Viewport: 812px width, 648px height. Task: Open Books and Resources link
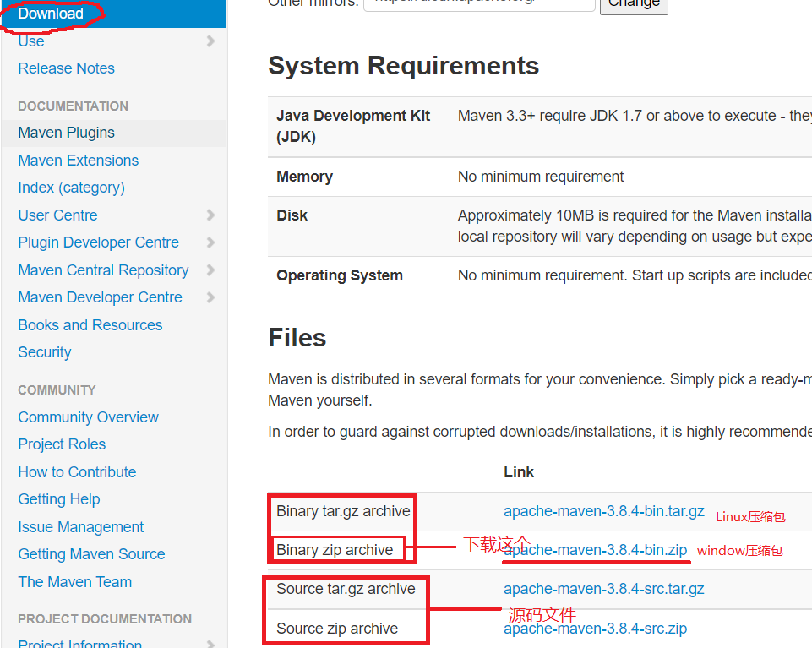(x=90, y=324)
